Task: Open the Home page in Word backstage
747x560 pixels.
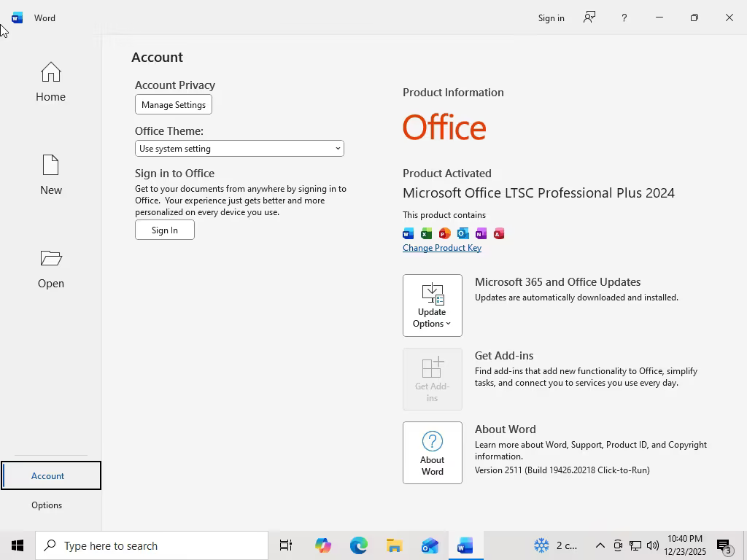Action: click(x=50, y=82)
